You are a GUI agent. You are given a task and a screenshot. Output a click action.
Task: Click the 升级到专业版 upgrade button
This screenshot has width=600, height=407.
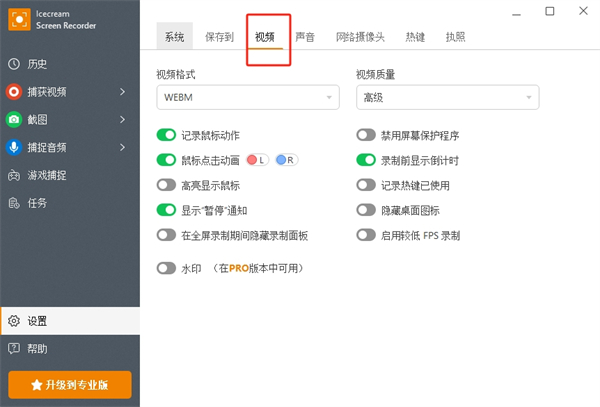pos(70,384)
